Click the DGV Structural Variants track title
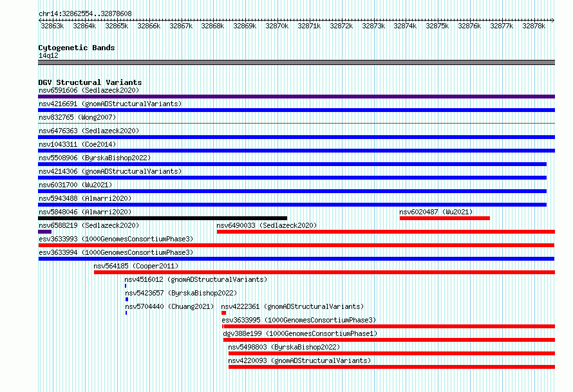The width and height of the screenshot is (573, 392). [90, 82]
